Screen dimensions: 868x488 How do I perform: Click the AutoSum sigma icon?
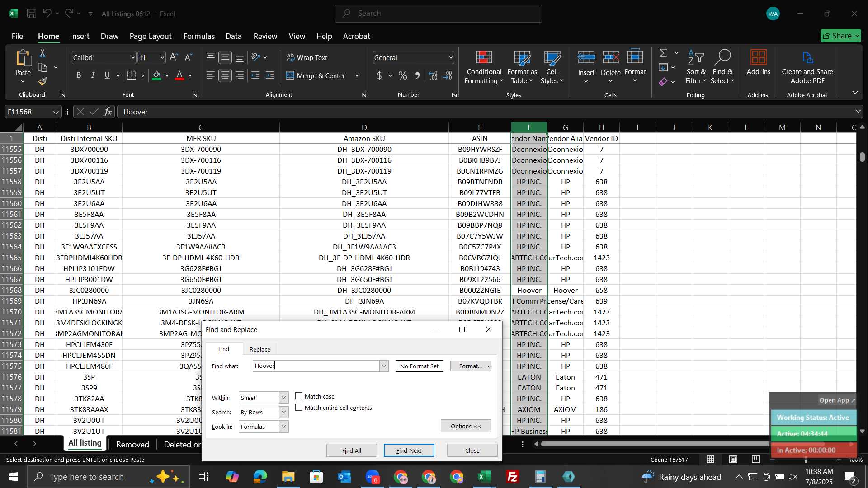[663, 53]
